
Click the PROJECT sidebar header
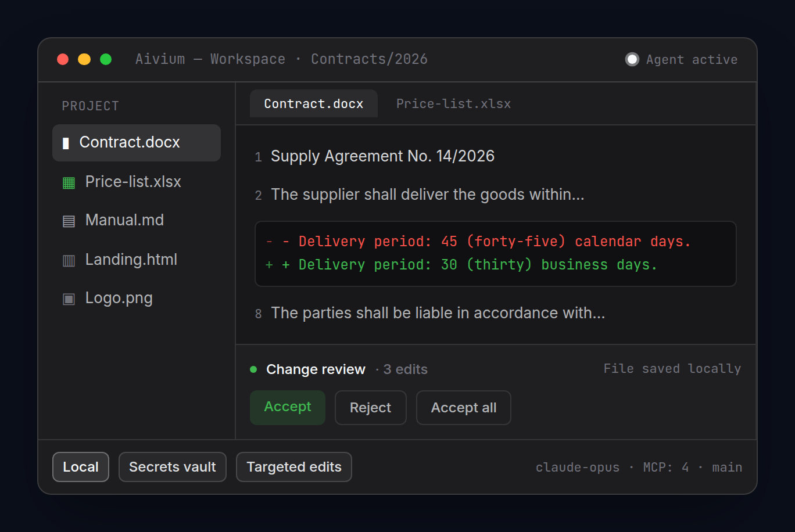(91, 106)
